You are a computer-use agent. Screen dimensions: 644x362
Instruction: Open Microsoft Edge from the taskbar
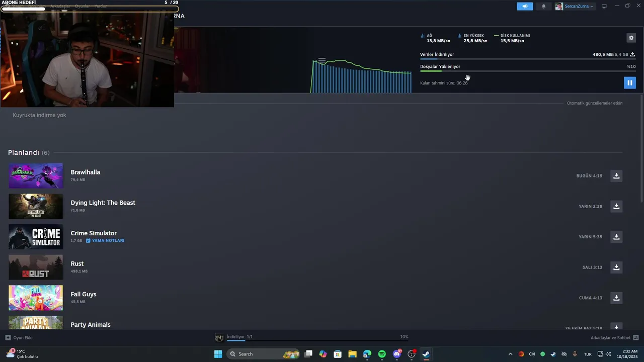367,354
